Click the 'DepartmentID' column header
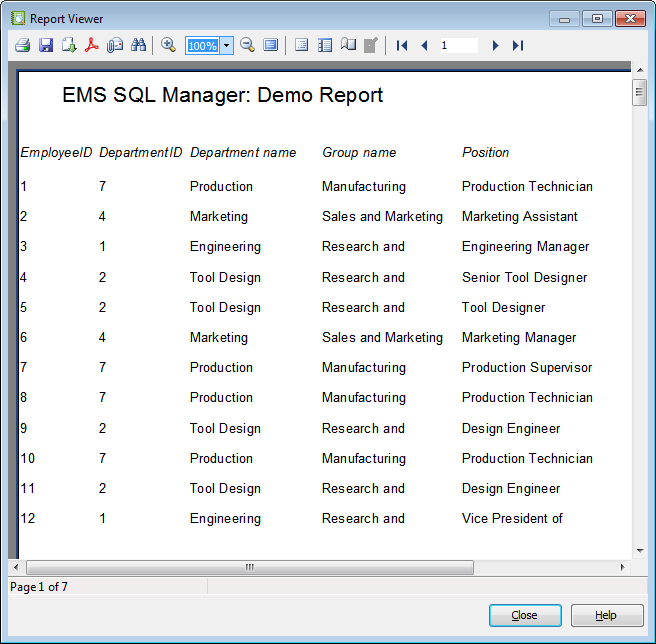The width and height of the screenshot is (656, 644). [141, 152]
